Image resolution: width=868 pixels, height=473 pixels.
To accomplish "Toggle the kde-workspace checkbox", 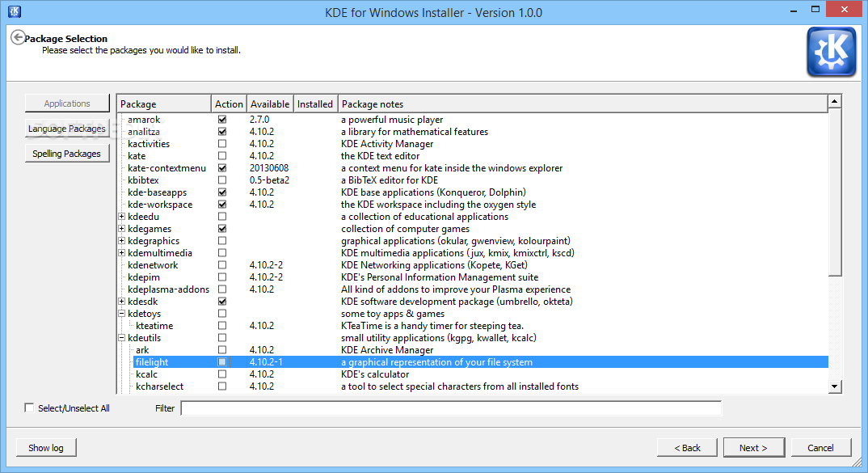I will pos(222,205).
